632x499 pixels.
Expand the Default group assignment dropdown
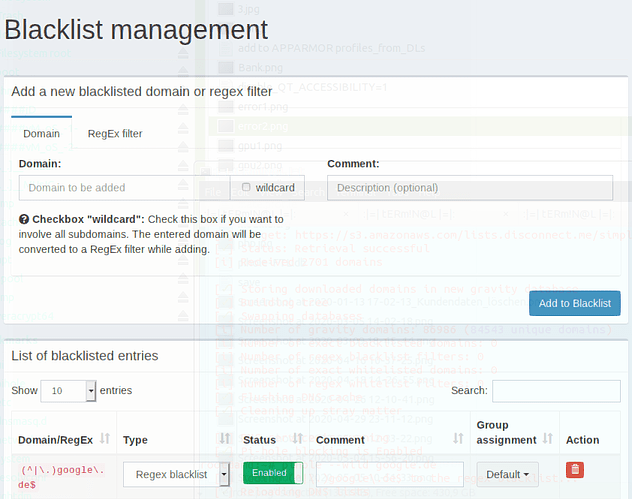[507, 474]
